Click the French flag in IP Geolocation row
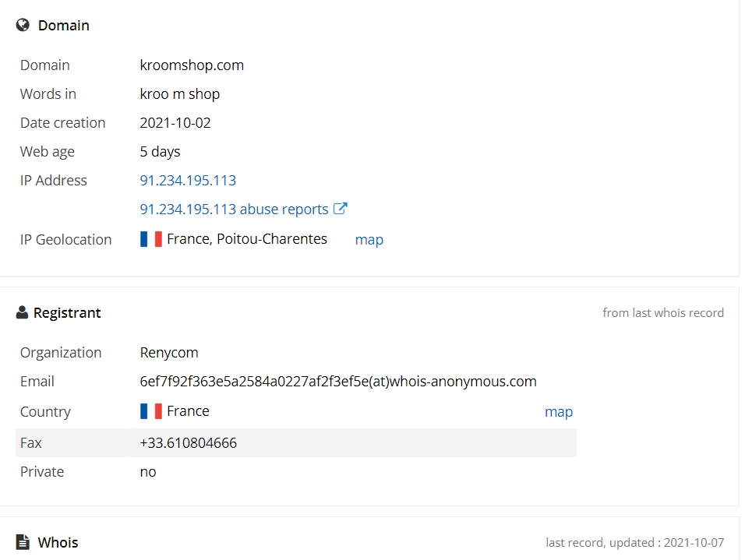The image size is (745, 560). (151, 239)
